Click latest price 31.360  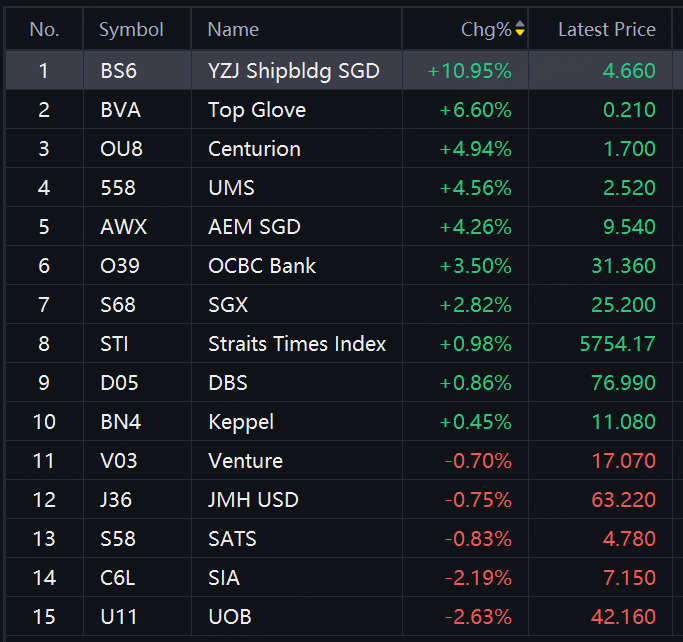coord(623,266)
